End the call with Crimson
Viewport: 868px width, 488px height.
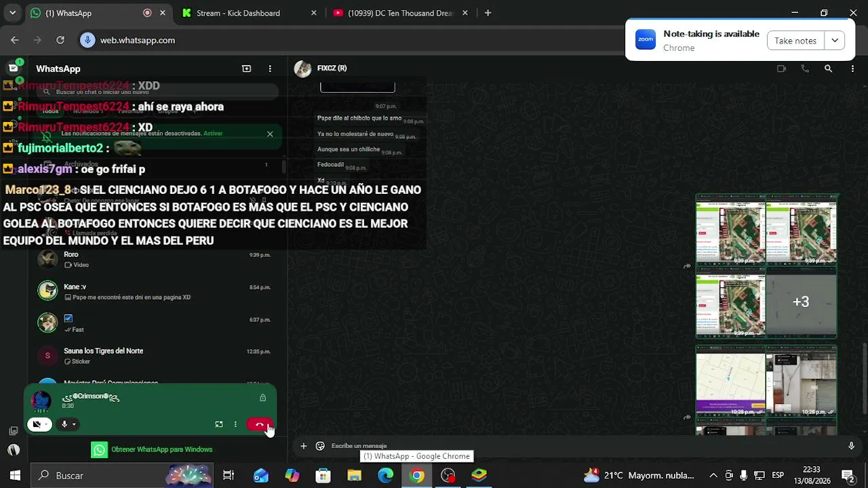click(x=260, y=424)
